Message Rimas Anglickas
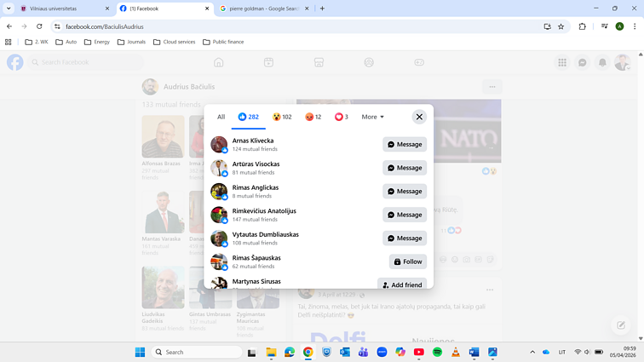 [405, 191]
